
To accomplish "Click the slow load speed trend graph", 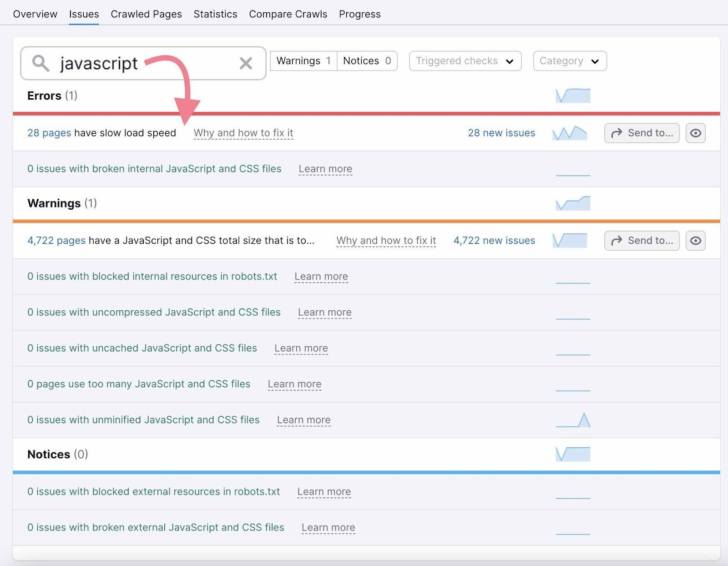I will pos(570,133).
